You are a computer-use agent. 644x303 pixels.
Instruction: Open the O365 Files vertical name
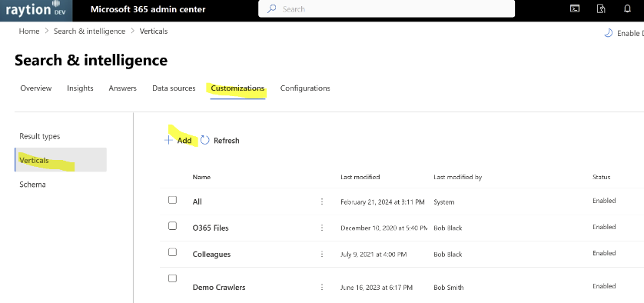(211, 228)
